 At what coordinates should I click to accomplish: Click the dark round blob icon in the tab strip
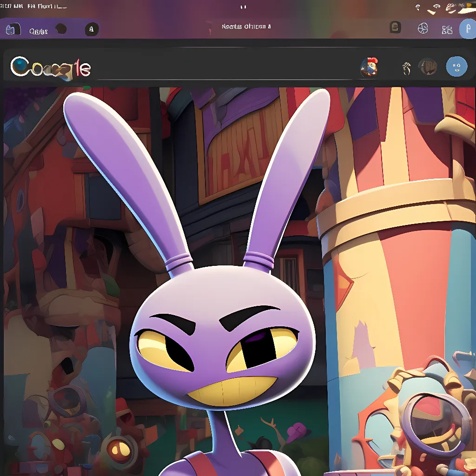click(x=61, y=29)
